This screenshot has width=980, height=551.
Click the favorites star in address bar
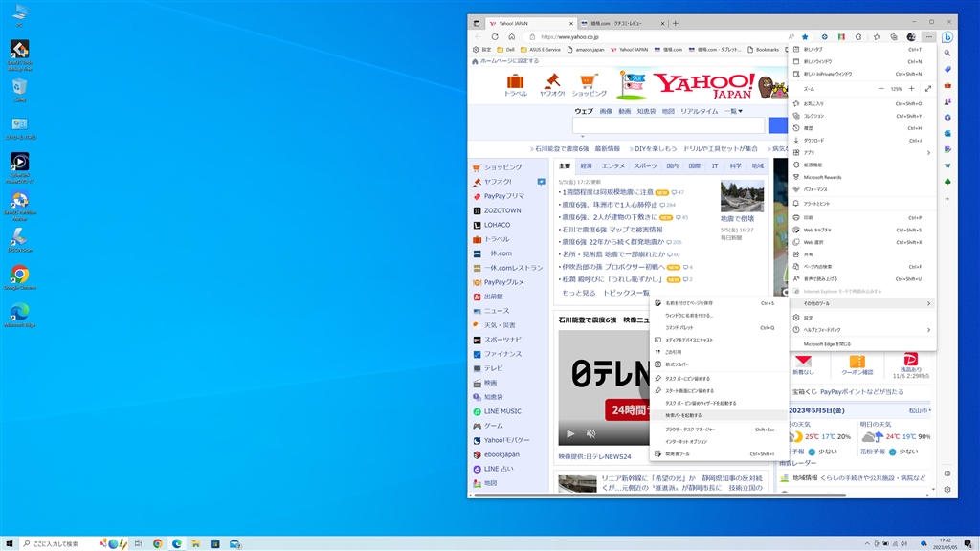click(x=805, y=37)
